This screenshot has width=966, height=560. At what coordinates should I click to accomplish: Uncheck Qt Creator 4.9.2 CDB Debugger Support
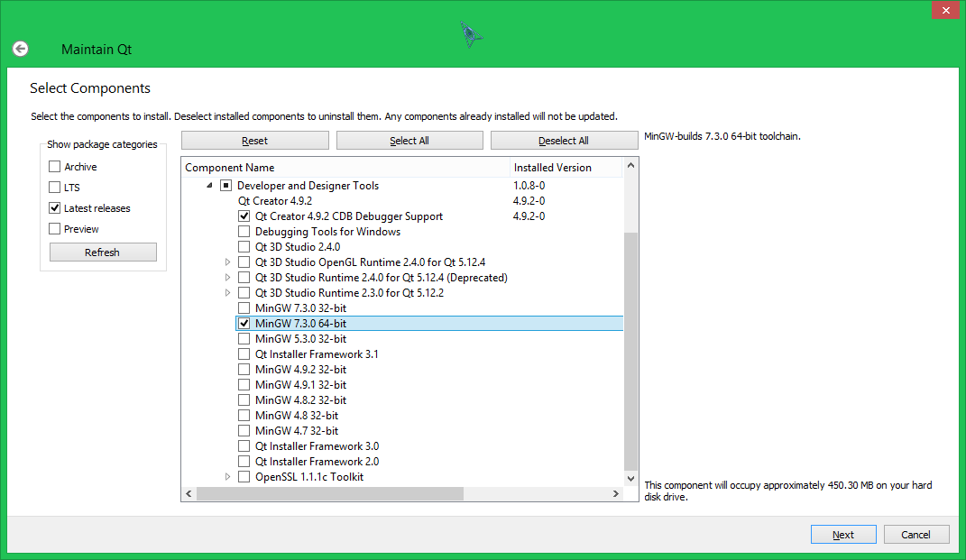pyautogui.click(x=244, y=216)
